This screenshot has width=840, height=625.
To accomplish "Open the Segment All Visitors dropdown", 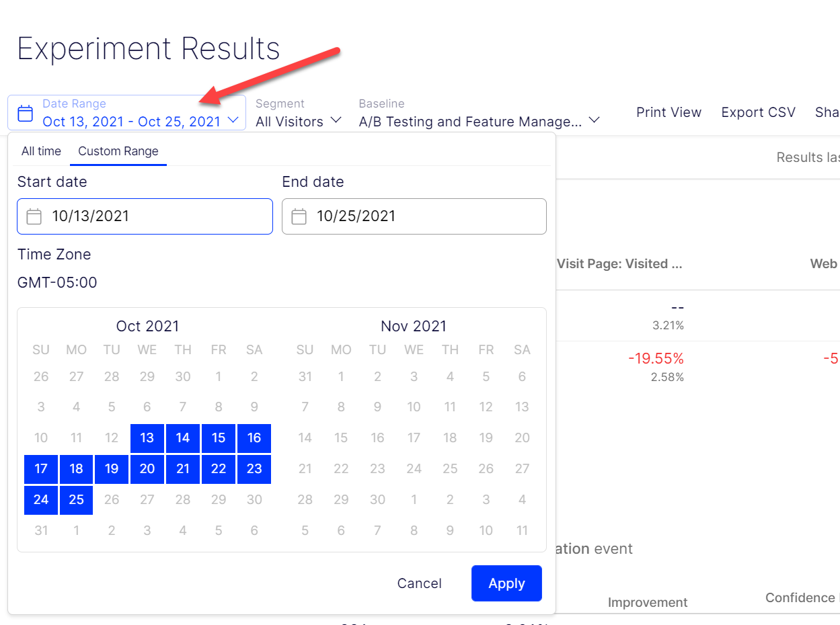I will (x=299, y=121).
